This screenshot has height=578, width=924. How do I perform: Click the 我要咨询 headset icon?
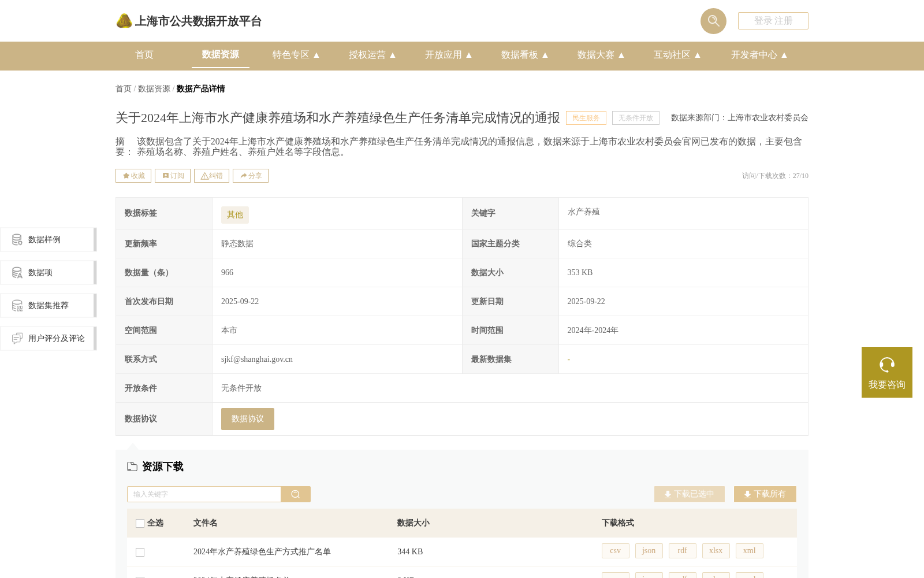(x=887, y=365)
